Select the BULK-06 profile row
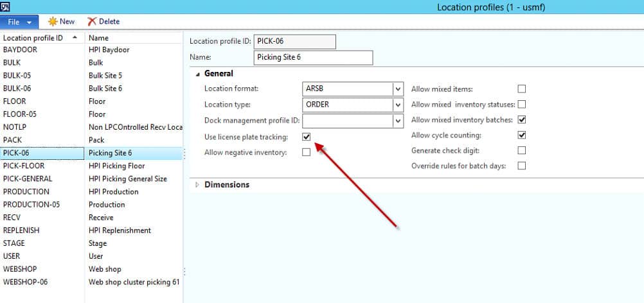 (91, 88)
